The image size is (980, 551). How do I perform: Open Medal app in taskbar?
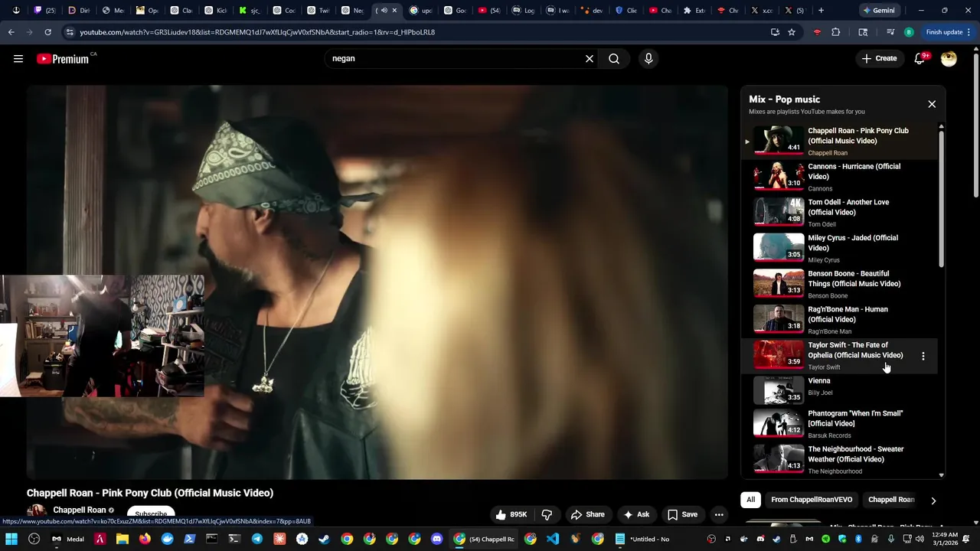67,539
